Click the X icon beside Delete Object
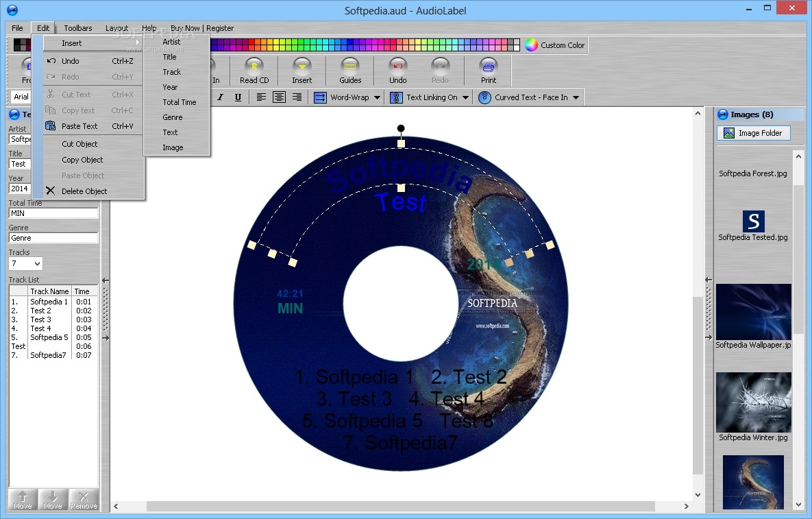 point(50,191)
